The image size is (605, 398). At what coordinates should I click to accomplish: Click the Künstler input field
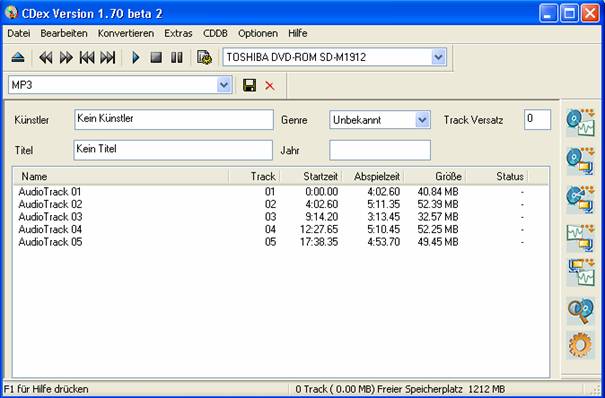[x=174, y=120]
